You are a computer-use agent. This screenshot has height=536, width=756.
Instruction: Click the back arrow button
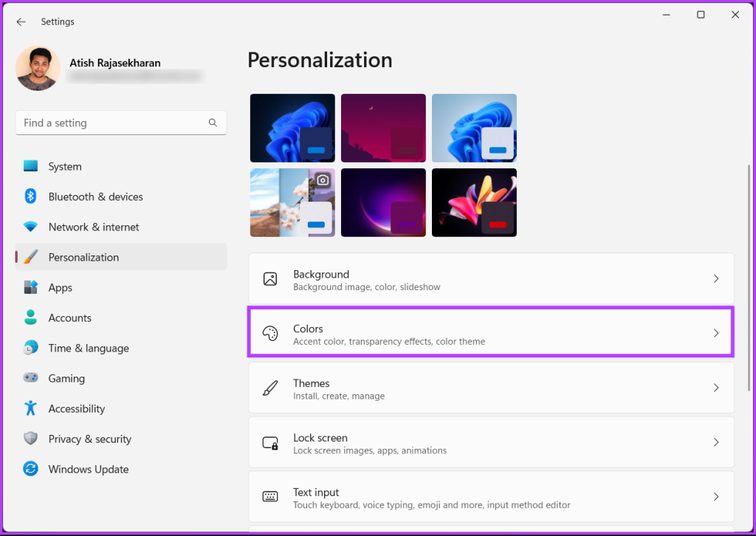coord(21,21)
